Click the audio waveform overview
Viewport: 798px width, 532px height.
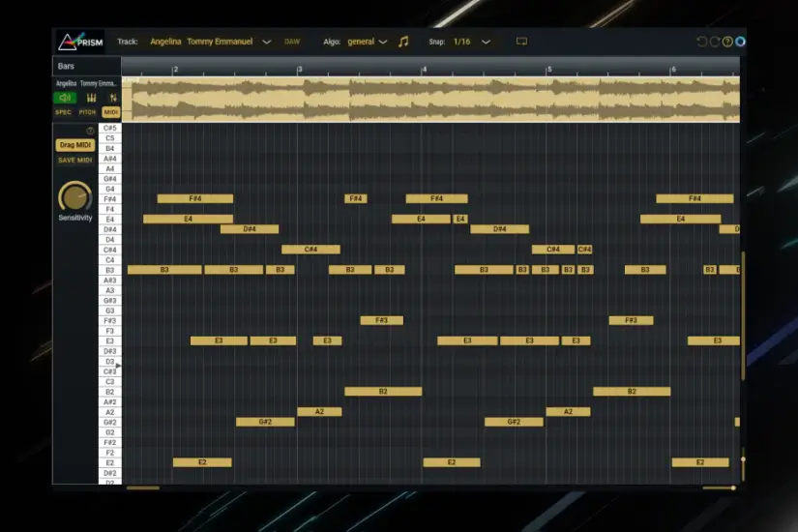431,100
